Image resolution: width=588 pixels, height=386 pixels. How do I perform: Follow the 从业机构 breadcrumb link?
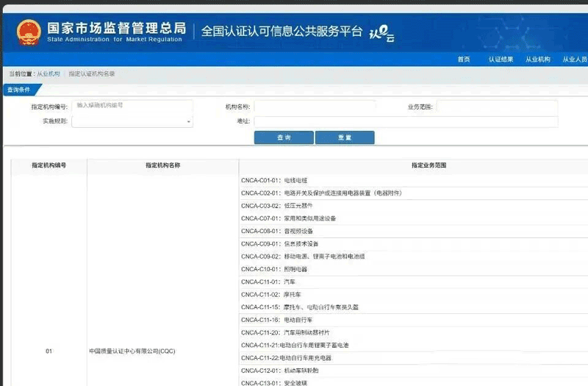coord(49,74)
